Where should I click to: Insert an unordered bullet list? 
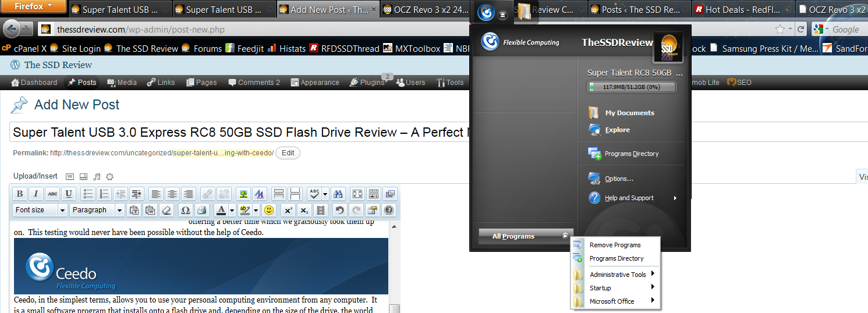click(x=88, y=194)
